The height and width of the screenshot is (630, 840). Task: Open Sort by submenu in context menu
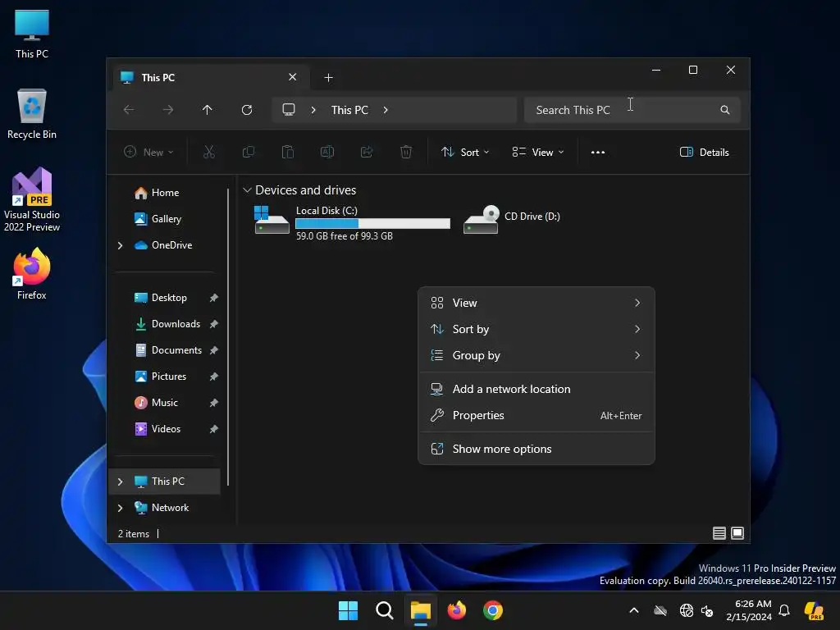[x=536, y=329]
